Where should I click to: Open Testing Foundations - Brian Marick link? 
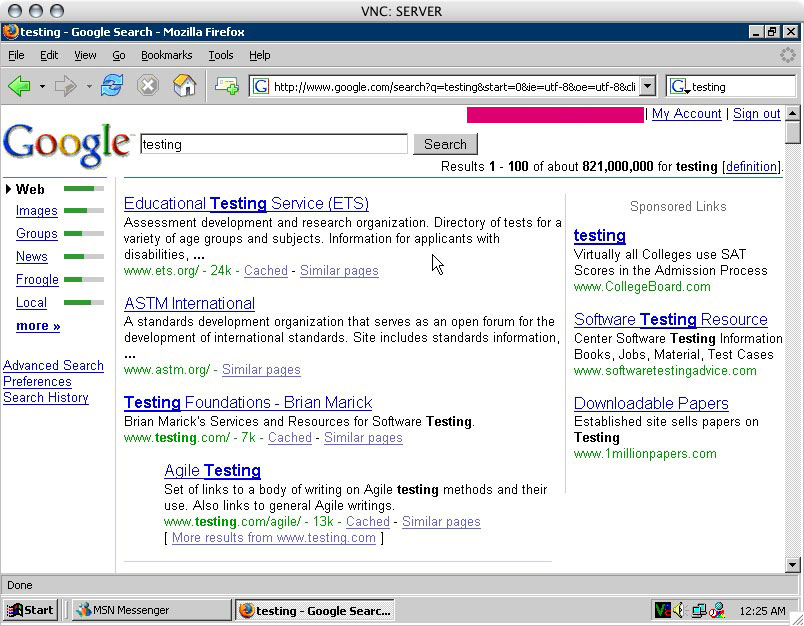pyautogui.click(x=248, y=402)
